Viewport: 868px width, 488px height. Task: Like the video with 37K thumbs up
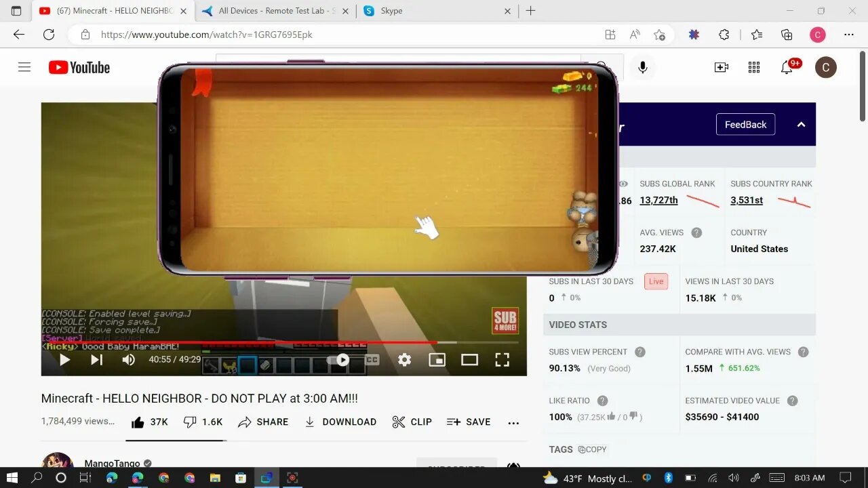coord(149,422)
